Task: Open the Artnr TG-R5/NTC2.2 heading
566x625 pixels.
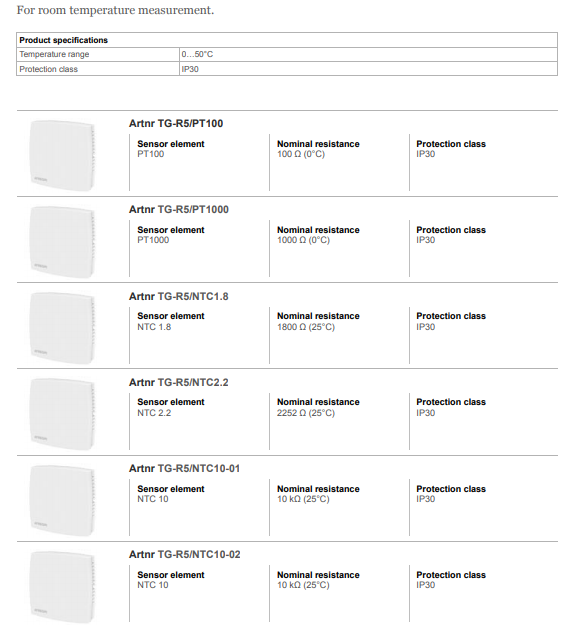Action: coord(179,383)
